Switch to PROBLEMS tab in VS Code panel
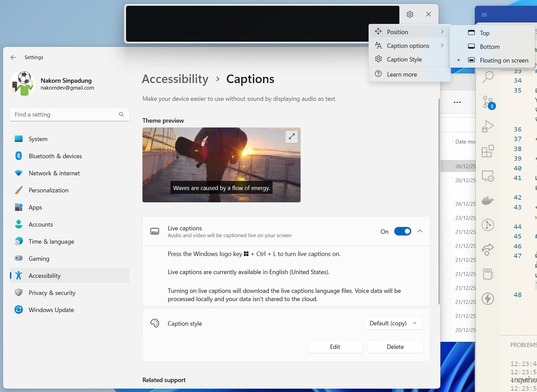The height and width of the screenshot is (392, 537). [x=523, y=345]
